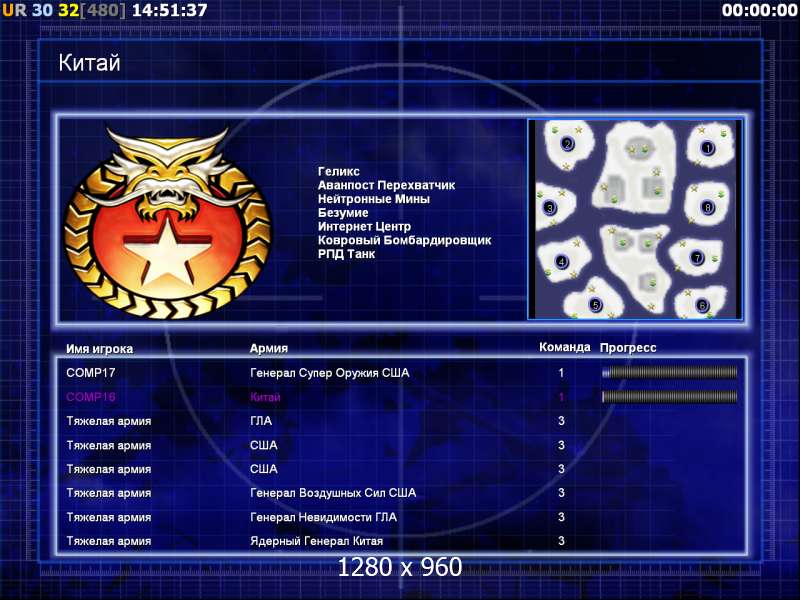800x600 pixels.
Task: Click the 'Имя игрока' column header
Action: coord(99,348)
